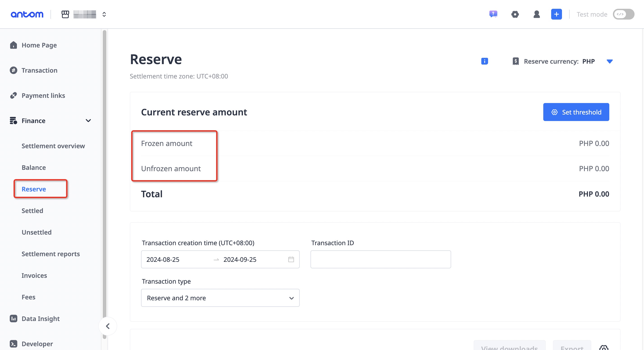Switch to the Settled page
This screenshot has height=350, width=644.
[x=32, y=211]
